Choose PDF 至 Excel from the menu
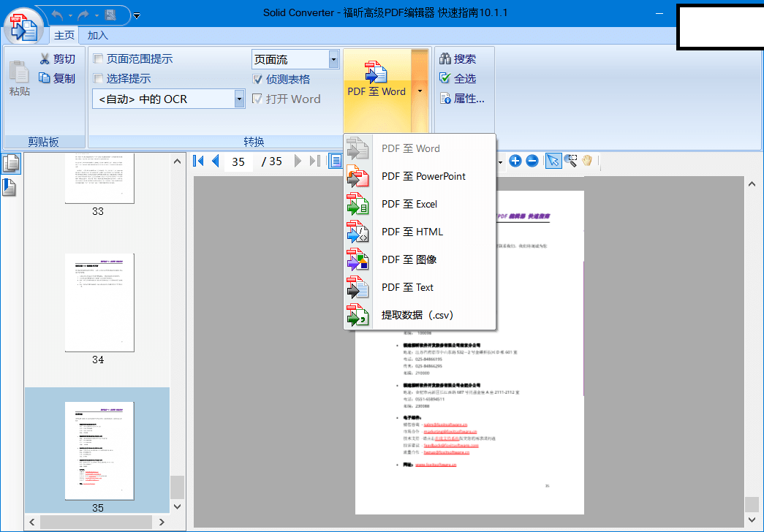The image size is (764, 532). (x=420, y=204)
